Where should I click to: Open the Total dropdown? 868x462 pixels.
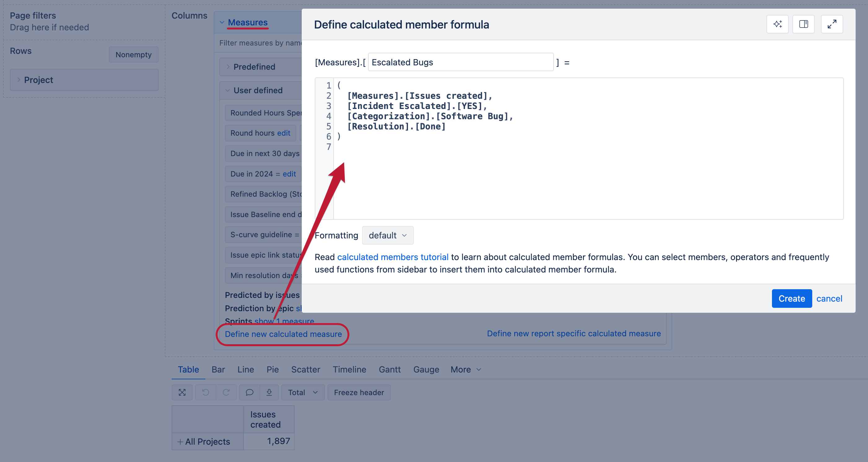(302, 392)
